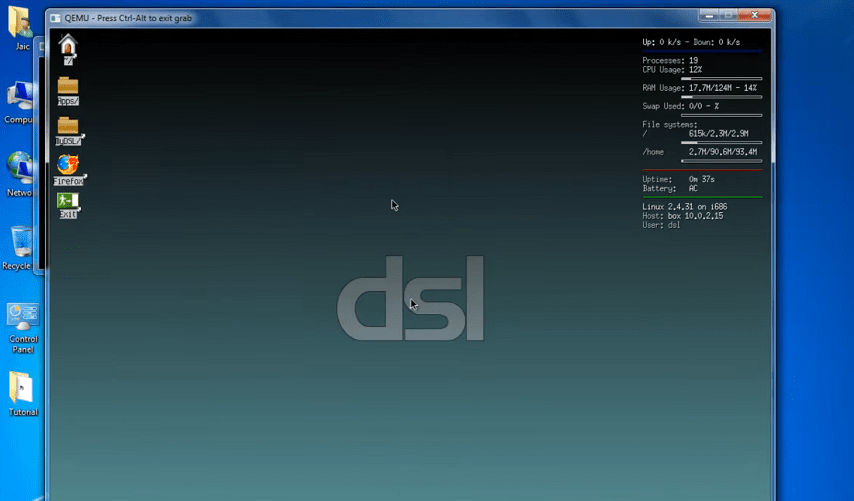Click the Processes 19 text
The height and width of the screenshot is (501, 854).
pyautogui.click(x=670, y=60)
